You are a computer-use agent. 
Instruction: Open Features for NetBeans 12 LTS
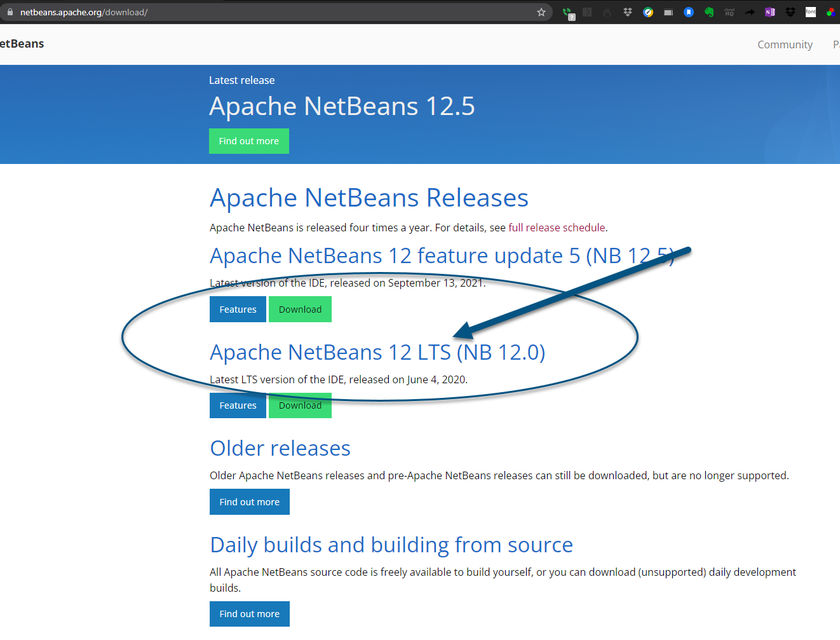tap(238, 405)
